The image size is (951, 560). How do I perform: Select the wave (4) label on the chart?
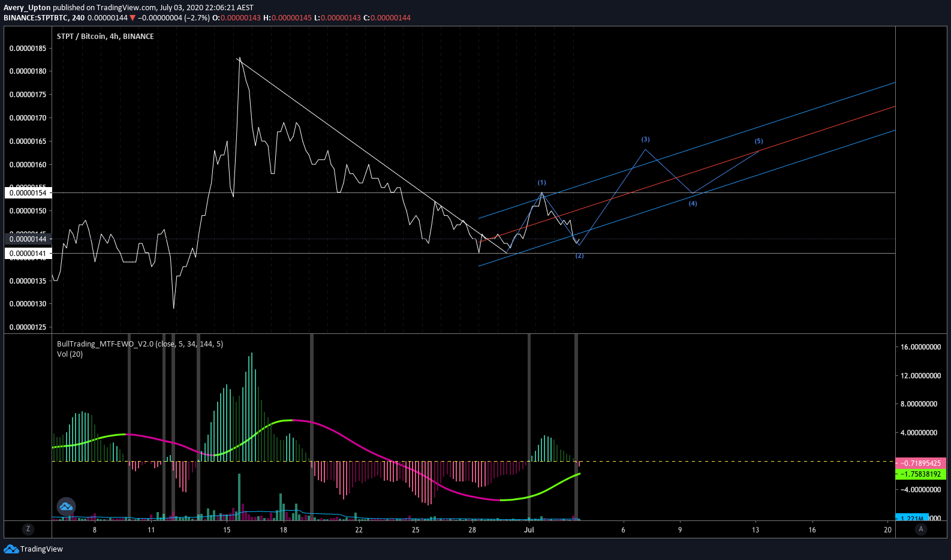693,204
